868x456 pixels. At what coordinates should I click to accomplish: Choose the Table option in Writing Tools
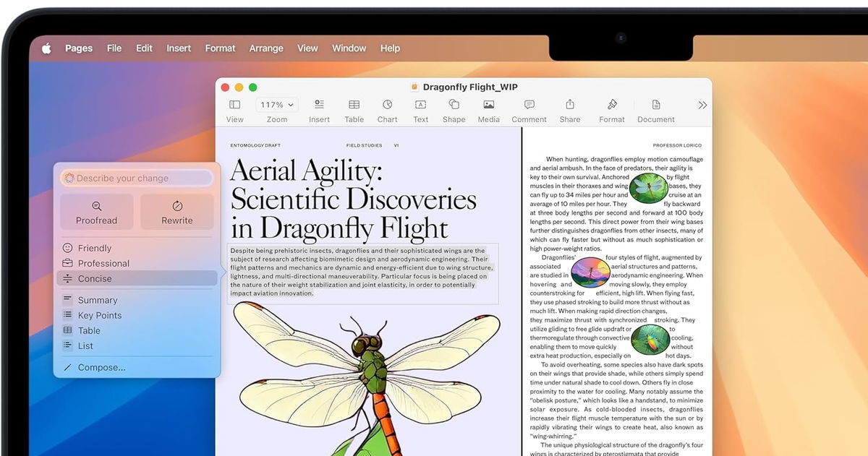click(137, 330)
